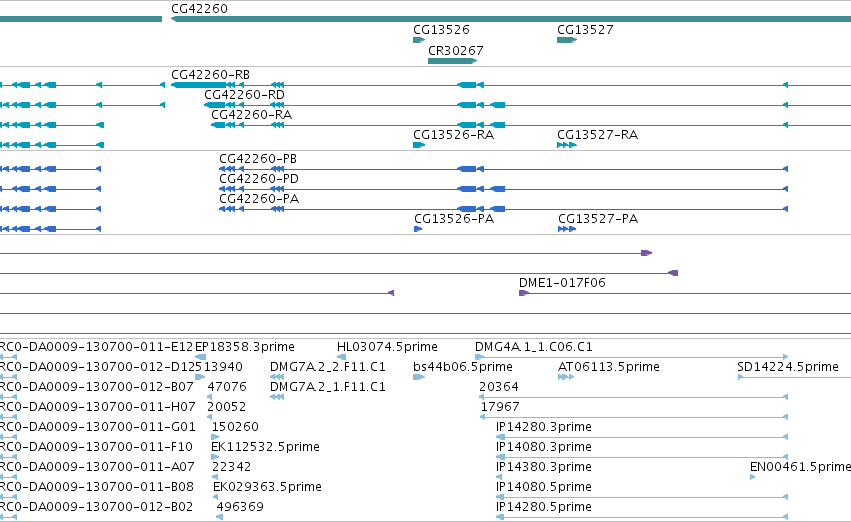Select EST SD14224.5prime
Screen dimensions: 851x522
click(788, 367)
